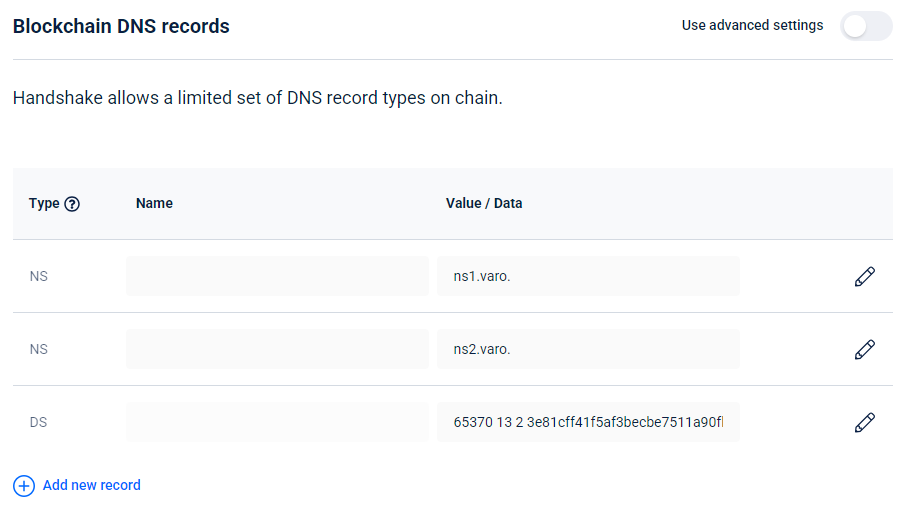This screenshot has width=920, height=509.
Task: Edit the ns2.varo. record with pencil icon
Action: [x=865, y=350]
